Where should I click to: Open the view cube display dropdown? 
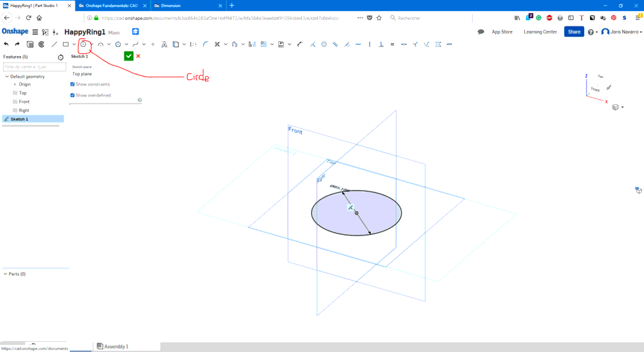tap(618, 107)
